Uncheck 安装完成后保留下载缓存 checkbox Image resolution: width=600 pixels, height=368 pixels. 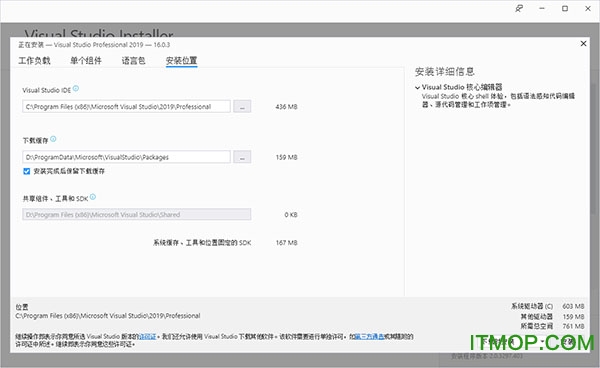click(26, 171)
